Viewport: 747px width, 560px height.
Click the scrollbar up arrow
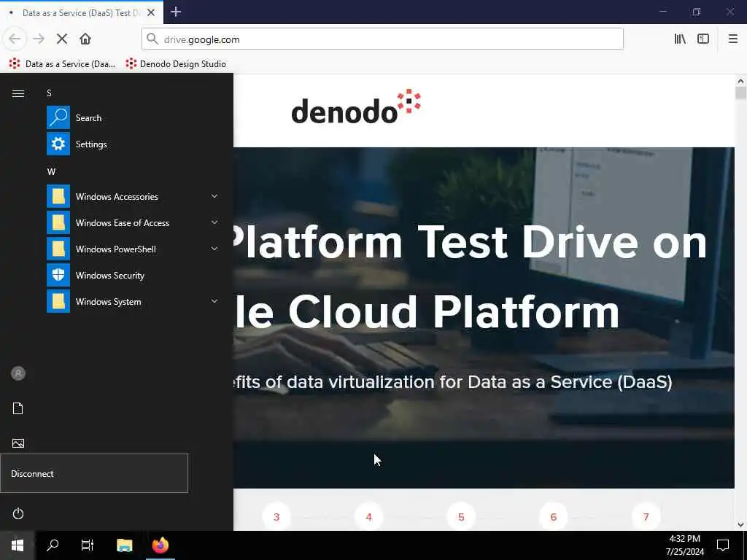coord(740,81)
